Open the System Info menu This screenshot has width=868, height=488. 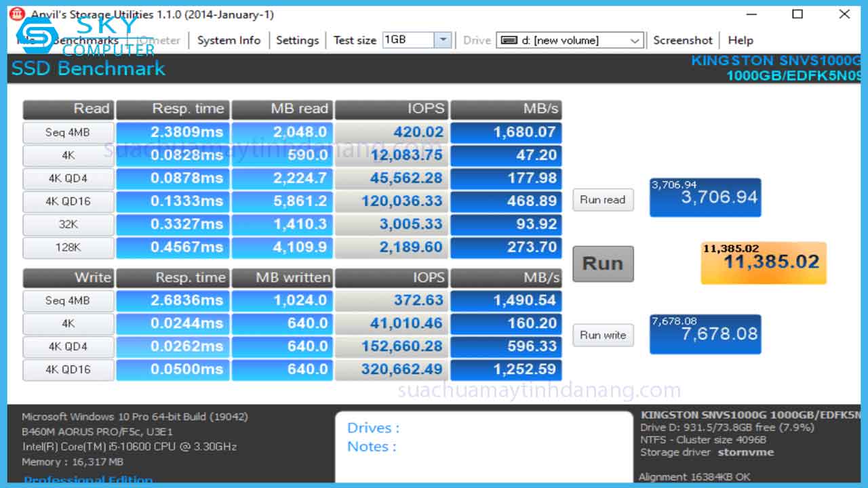(229, 41)
